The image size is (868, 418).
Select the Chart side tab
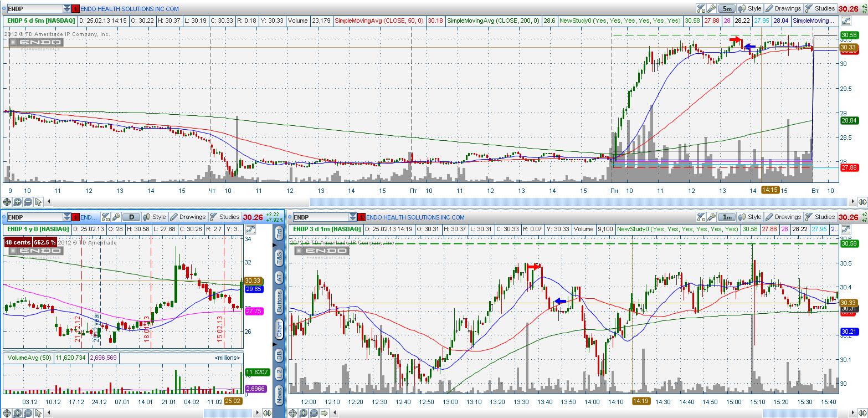279,329
